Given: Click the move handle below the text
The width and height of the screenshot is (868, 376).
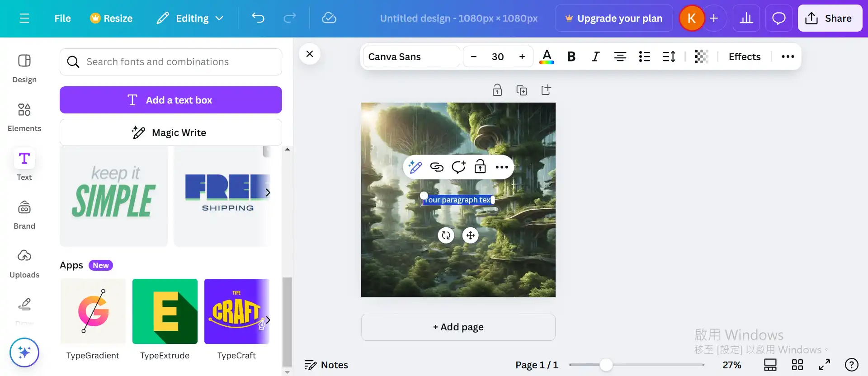Looking at the screenshot, I should point(471,235).
